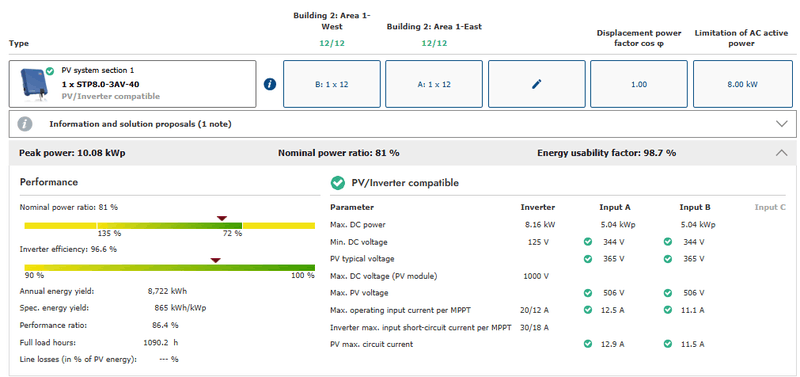Expand Information and solution proposals chevron
800x377 pixels.
[781, 124]
